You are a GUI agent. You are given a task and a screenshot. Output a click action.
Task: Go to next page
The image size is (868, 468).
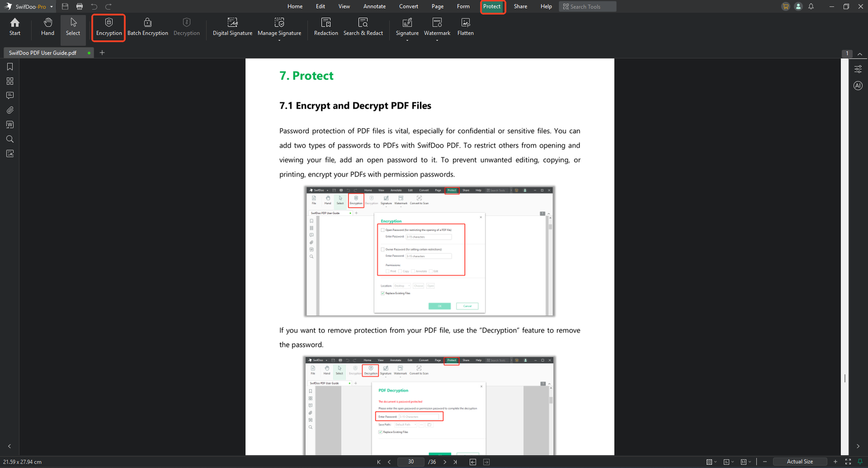point(445,462)
